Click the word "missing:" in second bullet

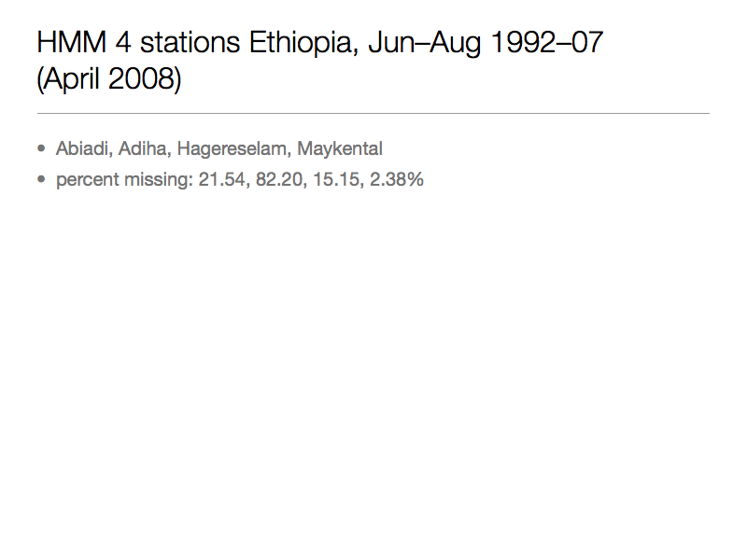[x=158, y=179]
